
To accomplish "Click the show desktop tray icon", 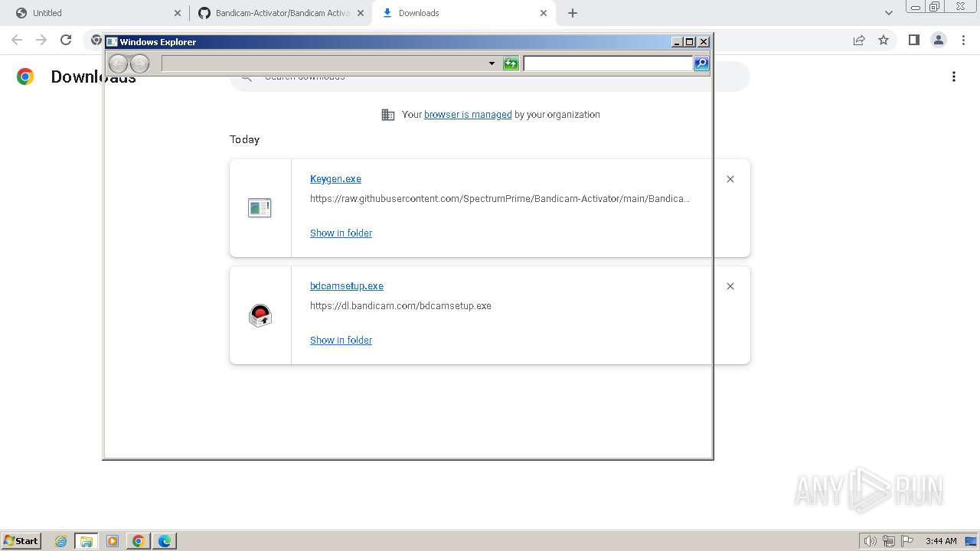I will click(x=971, y=541).
